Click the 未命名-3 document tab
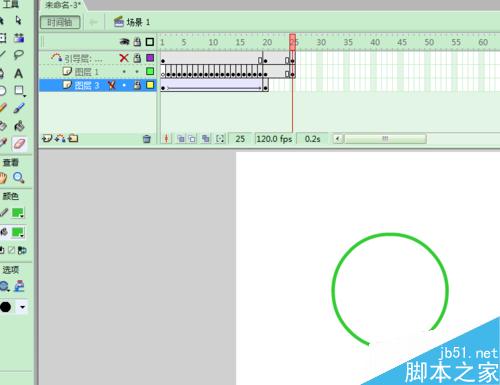 [63, 5]
